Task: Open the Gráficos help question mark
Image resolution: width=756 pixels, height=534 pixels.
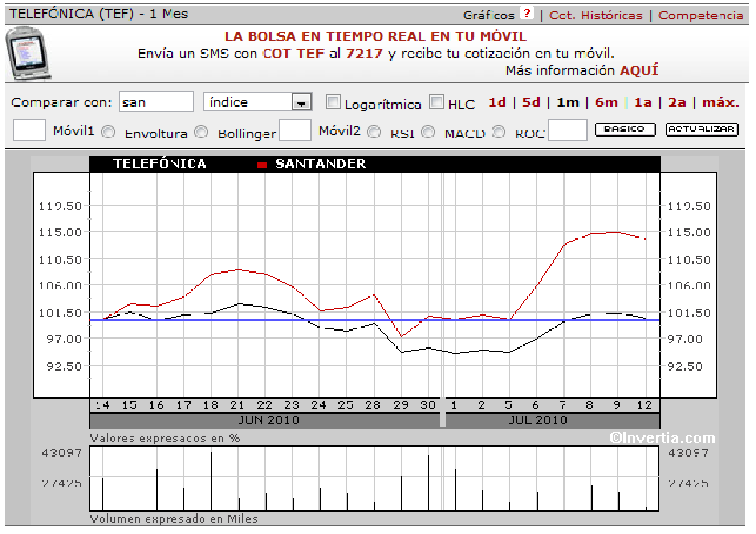Action: coord(527,14)
